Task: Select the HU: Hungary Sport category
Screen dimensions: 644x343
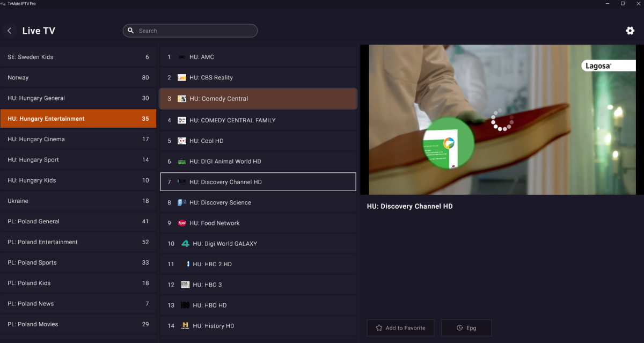Action: pyautogui.click(x=78, y=160)
